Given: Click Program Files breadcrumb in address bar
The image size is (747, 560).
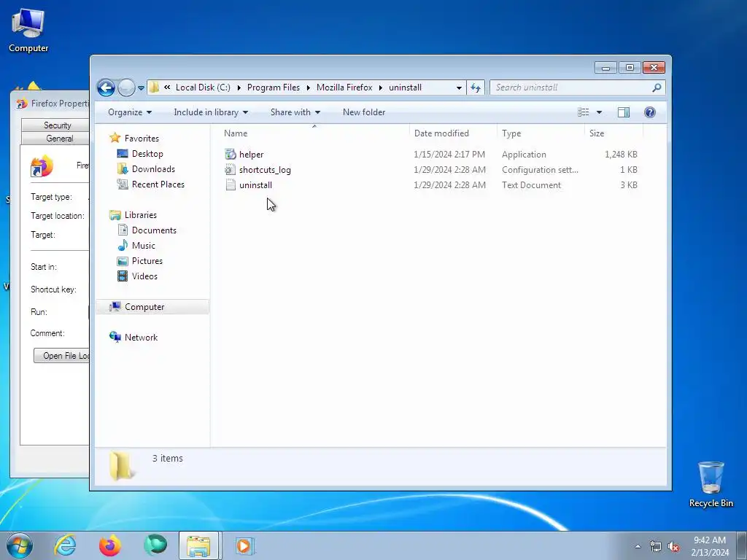Looking at the screenshot, I should click(x=274, y=87).
